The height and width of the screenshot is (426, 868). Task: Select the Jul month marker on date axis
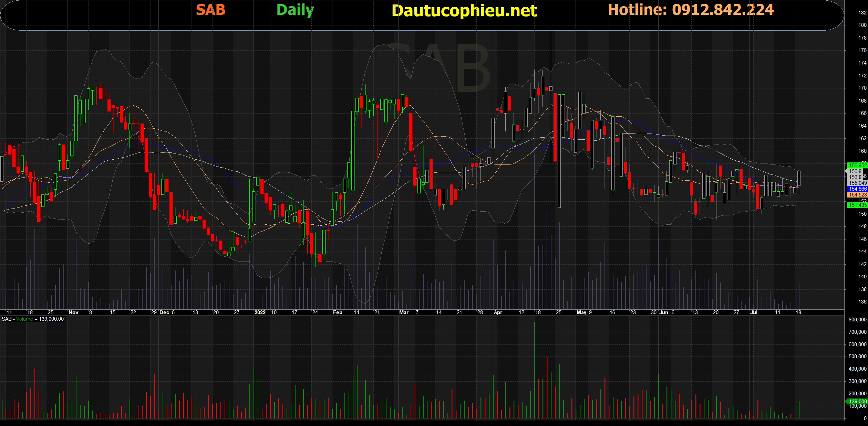(754, 312)
